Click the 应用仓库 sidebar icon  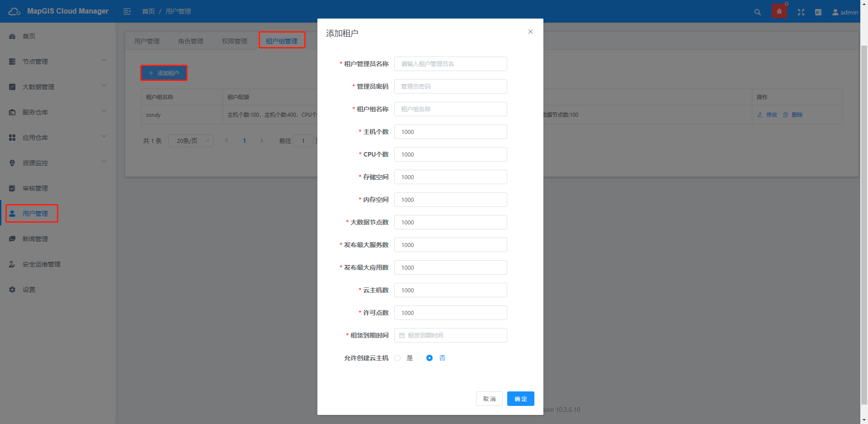pos(12,138)
